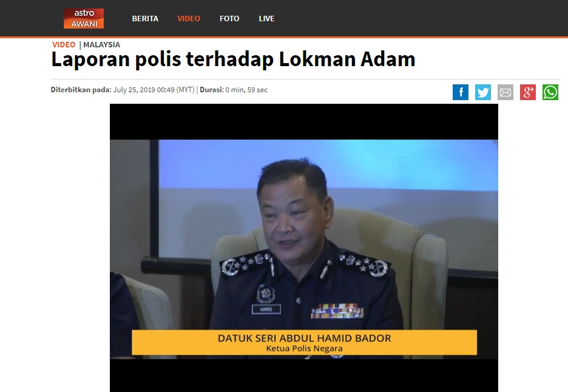Viewport: 568px width, 392px height.
Task: Click the MALAYSIA category link
Action: pyautogui.click(x=101, y=44)
